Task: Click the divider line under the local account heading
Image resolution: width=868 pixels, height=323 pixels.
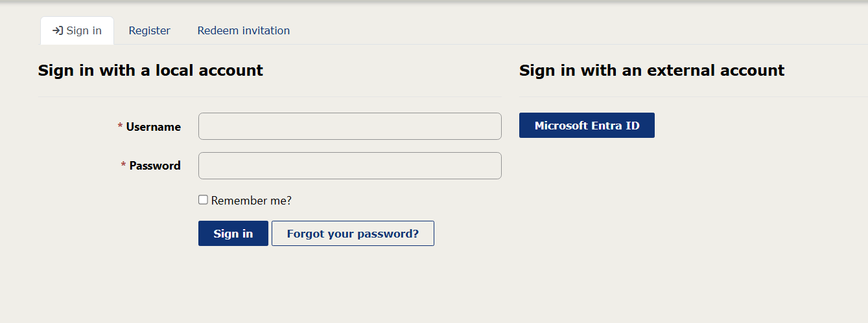Action: (x=270, y=96)
